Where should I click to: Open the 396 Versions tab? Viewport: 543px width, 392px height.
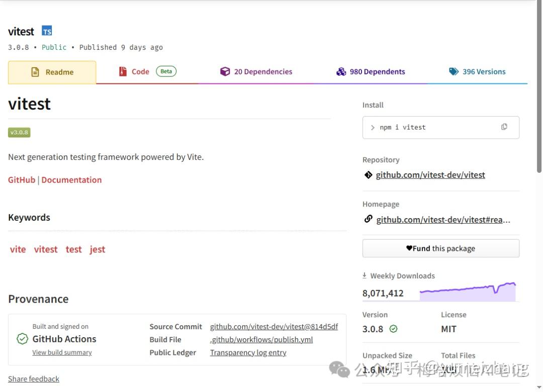pyautogui.click(x=477, y=72)
